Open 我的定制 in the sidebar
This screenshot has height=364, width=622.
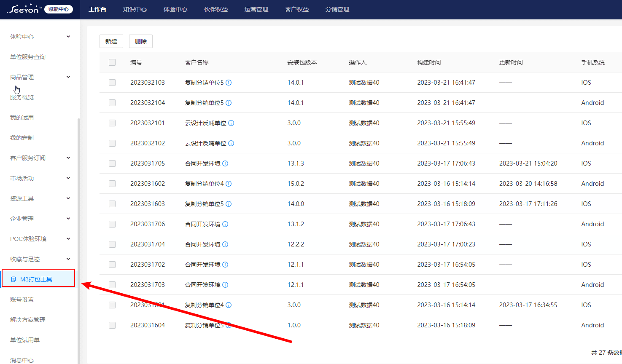coord(22,138)
